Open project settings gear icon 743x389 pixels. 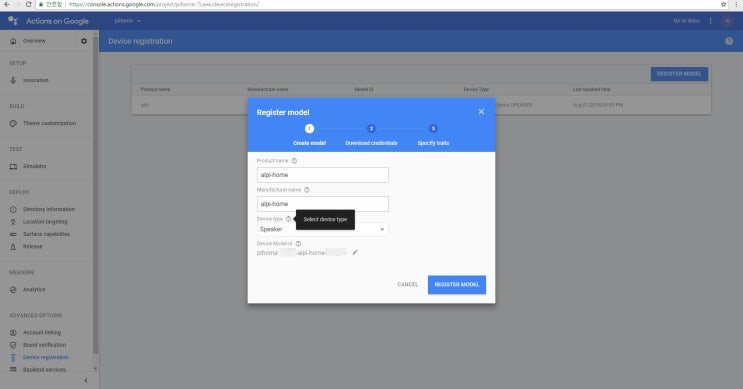pos(84,41)
